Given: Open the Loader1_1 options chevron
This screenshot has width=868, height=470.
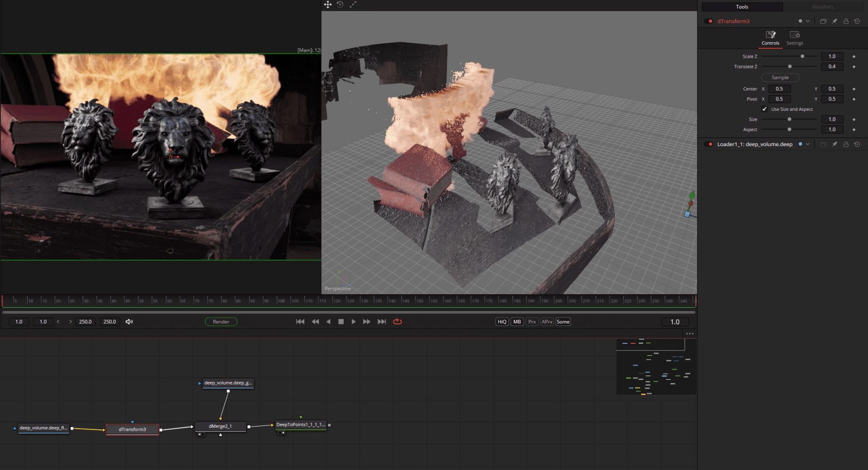Looking at the screenshot, I should (808, 144).
